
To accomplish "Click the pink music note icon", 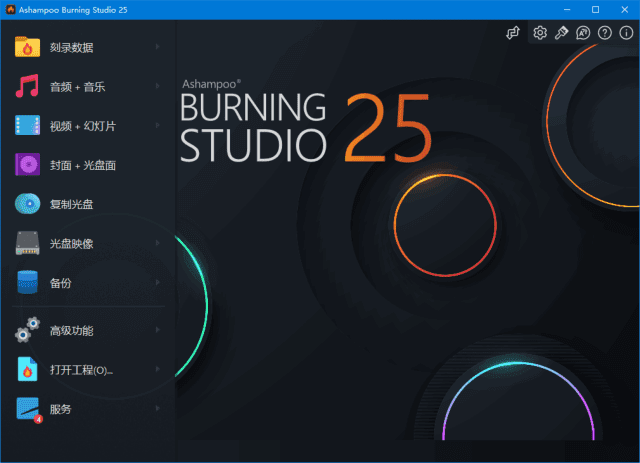I will 27,86.
